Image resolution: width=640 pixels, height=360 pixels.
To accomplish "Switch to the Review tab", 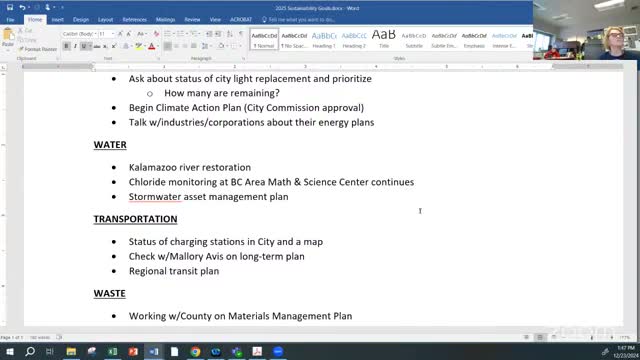I will tap(192, 20).
